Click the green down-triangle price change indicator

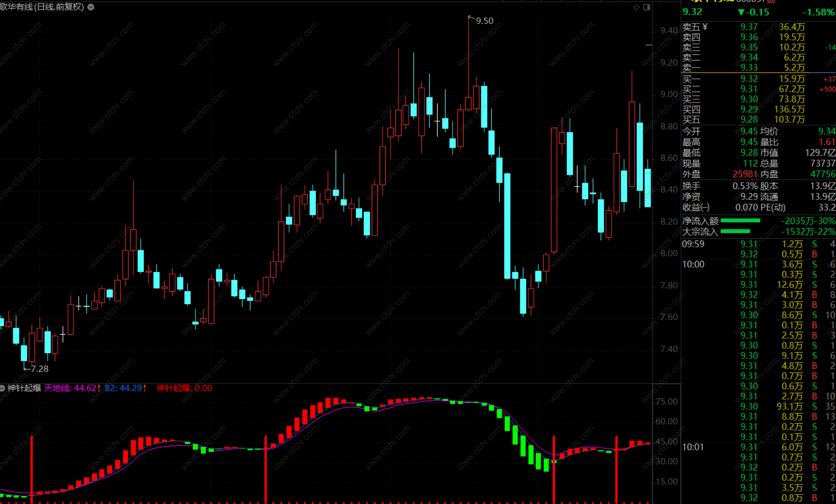[741, 12]
